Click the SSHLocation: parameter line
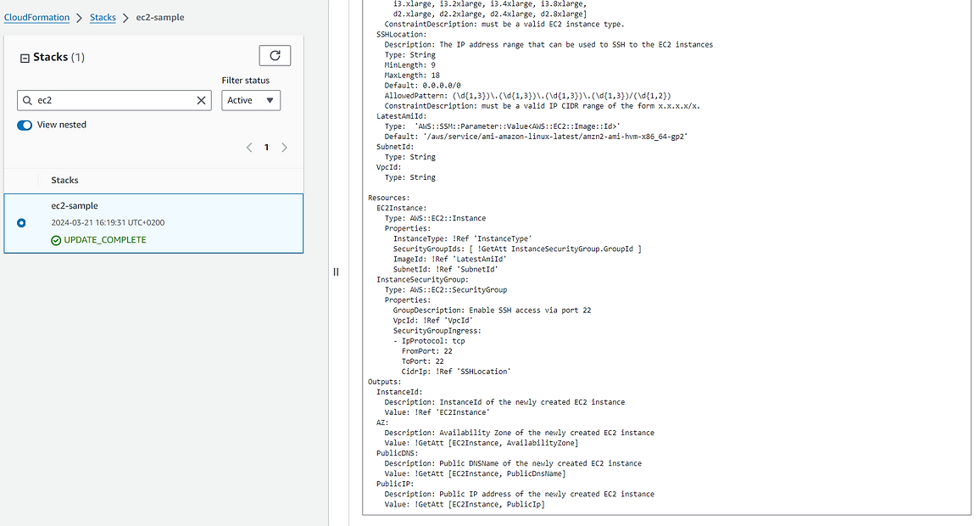 pyautogui.click(x=402, y=35)
